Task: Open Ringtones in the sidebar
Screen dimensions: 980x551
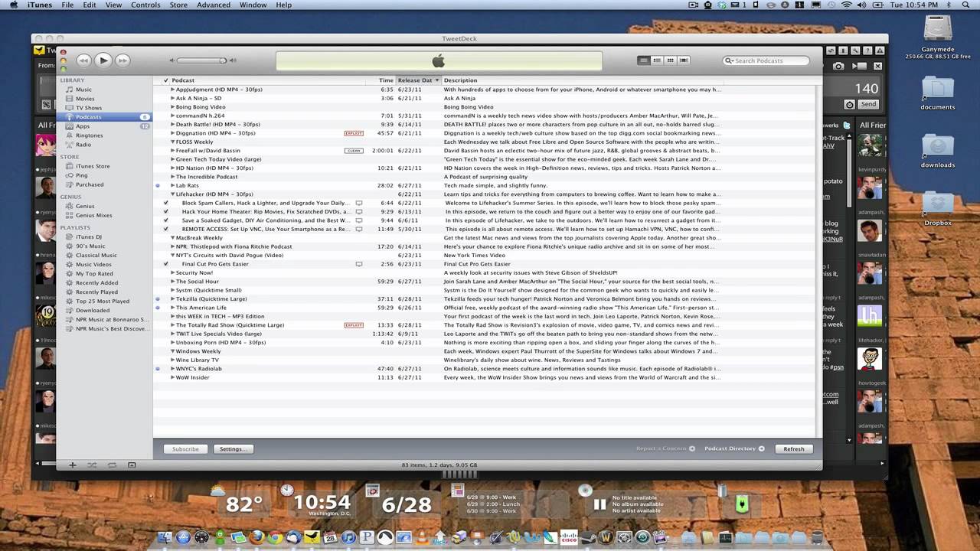Action: point(89,135)
